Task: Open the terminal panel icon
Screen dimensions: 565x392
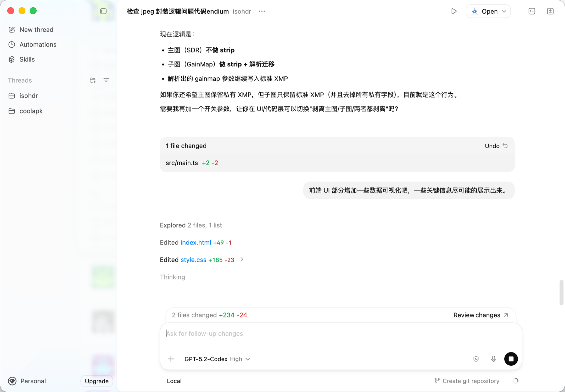Action: pyautogui.click(x=532, y=11)
